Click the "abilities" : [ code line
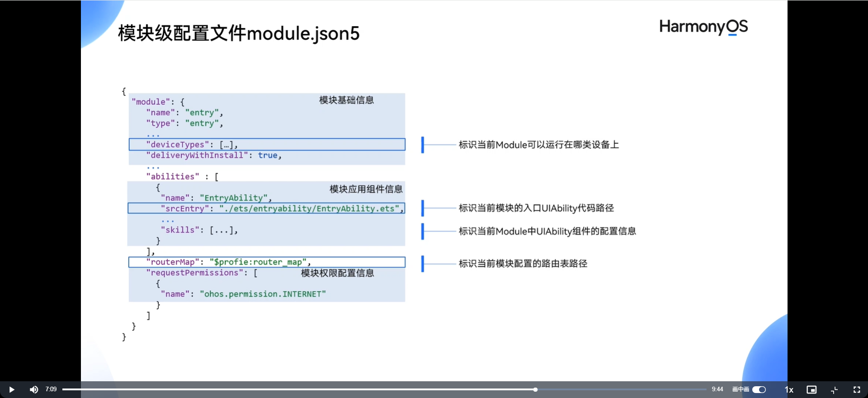The height and width of the screenshot is (398, 868). coord(182,176)
